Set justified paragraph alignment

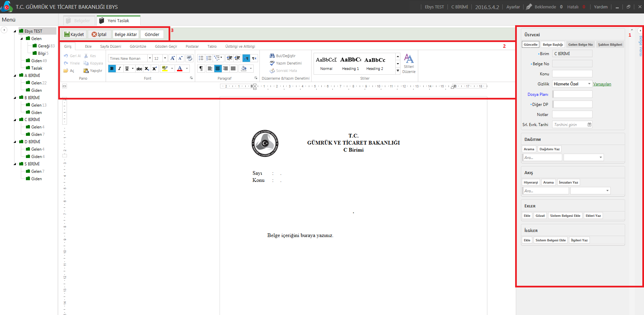(233, 69)
